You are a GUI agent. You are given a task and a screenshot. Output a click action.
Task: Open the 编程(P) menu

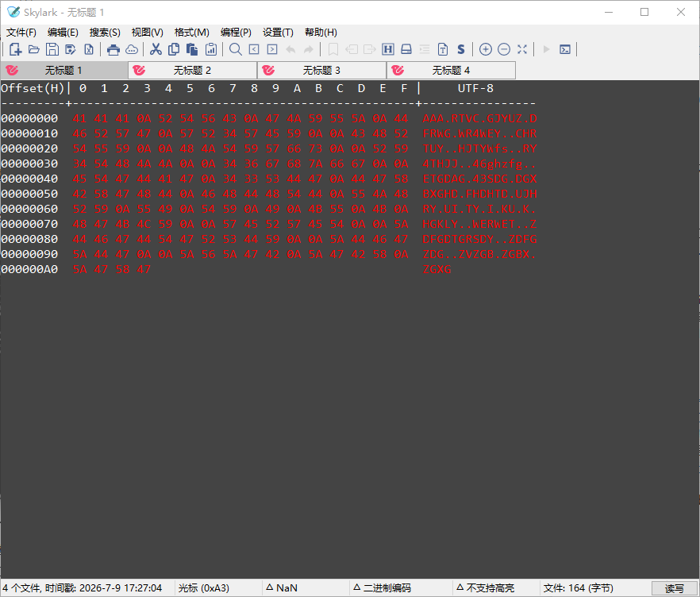pos(236,32)
